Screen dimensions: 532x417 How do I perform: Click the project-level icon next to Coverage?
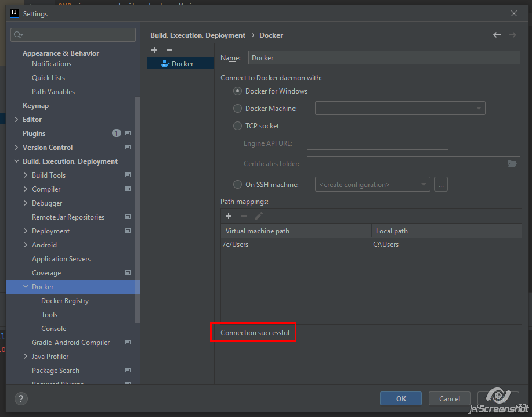[x=128, y=272]
